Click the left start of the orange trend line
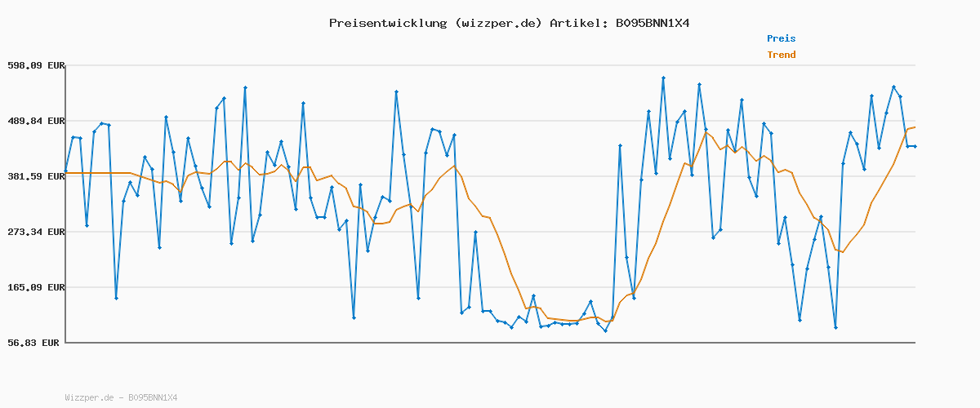Screen dimensions: 980x408 (x=66, y=173)
